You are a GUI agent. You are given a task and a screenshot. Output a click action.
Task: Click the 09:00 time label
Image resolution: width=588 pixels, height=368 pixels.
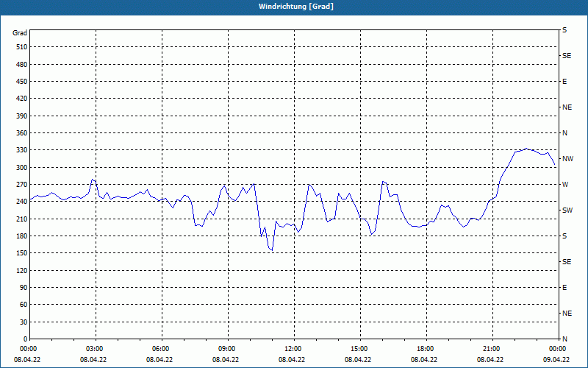coord(226,349)
